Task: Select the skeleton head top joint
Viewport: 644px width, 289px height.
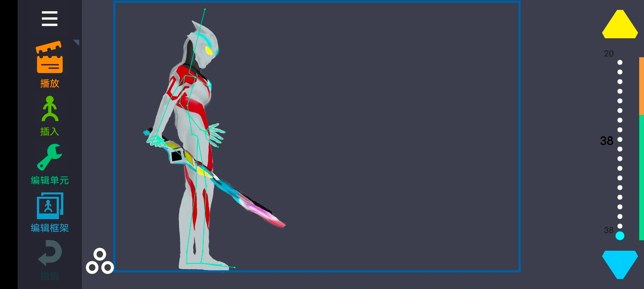Action: tap(205, 9)
